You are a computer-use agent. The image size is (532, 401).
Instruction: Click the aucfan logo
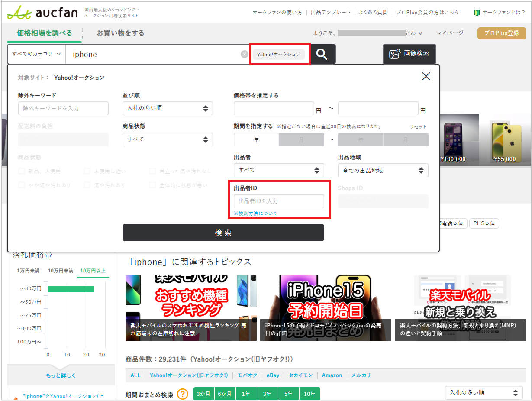click(x=42, y=12)
